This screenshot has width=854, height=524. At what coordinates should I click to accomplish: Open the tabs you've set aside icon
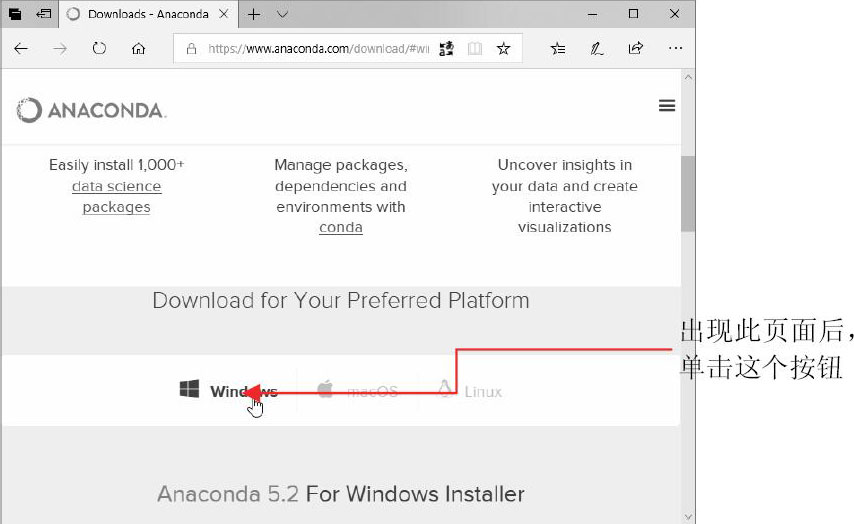[15, 14]
